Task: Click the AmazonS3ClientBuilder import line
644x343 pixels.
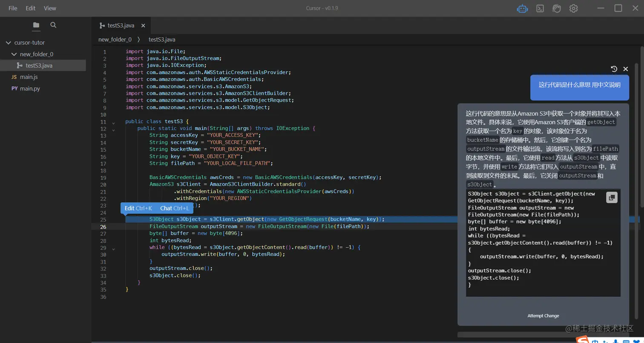Action: click(x=208, y=93)
